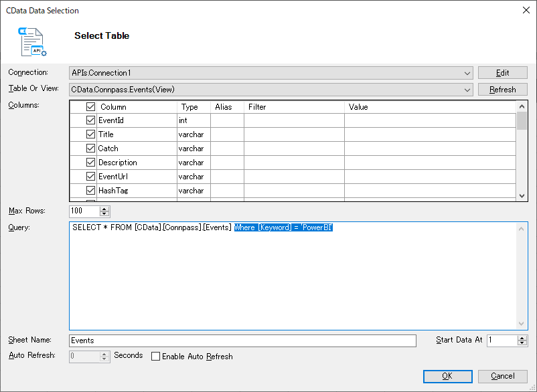Toggle the select-all Column header checkbox
This screenshot has height=392, width=537.
pyautogui.click(x=91, y=106)
